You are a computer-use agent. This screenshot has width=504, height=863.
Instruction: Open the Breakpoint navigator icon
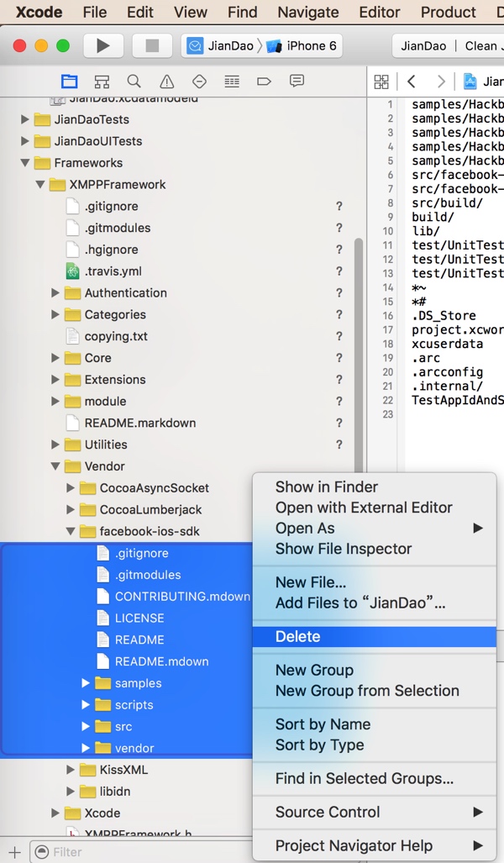264,82
